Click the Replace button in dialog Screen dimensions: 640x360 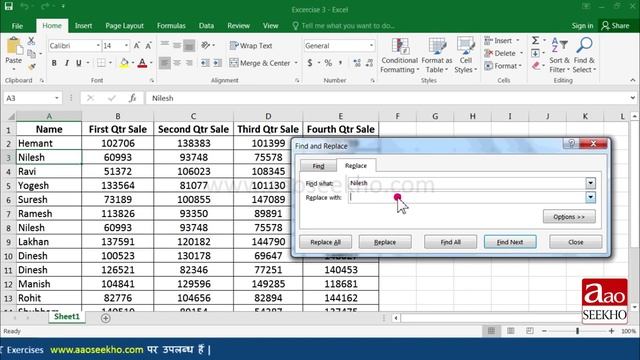[385, 242]
